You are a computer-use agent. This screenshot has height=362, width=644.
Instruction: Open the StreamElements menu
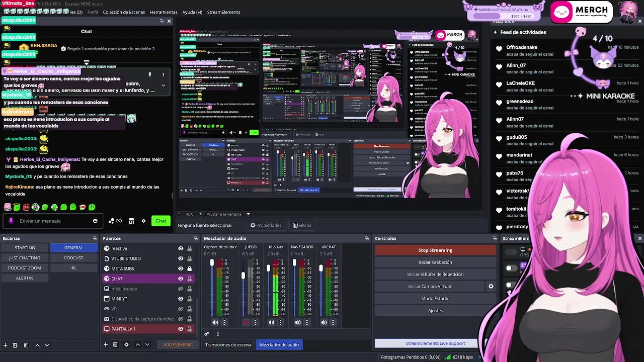coord(223,12)
